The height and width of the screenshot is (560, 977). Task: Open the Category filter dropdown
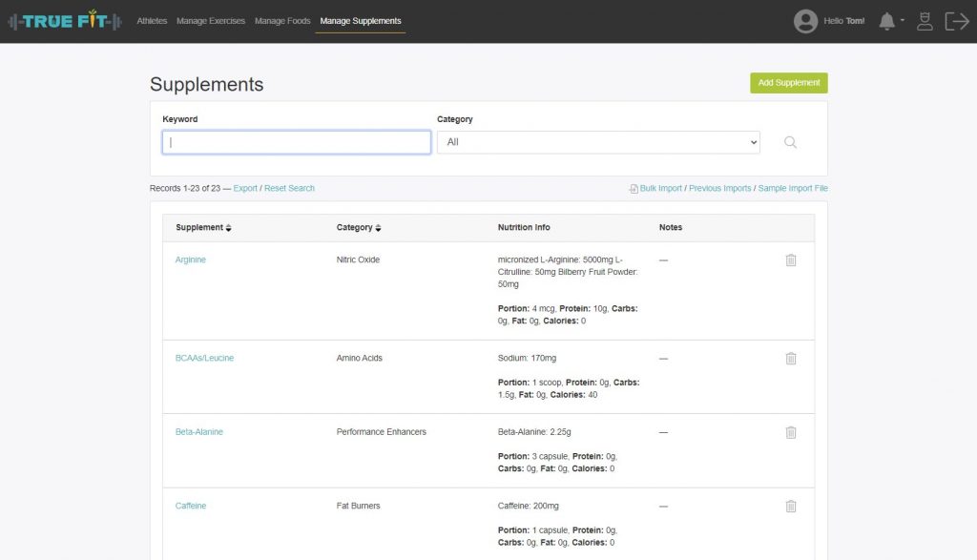pyautogui.click(x=598, y=142)
